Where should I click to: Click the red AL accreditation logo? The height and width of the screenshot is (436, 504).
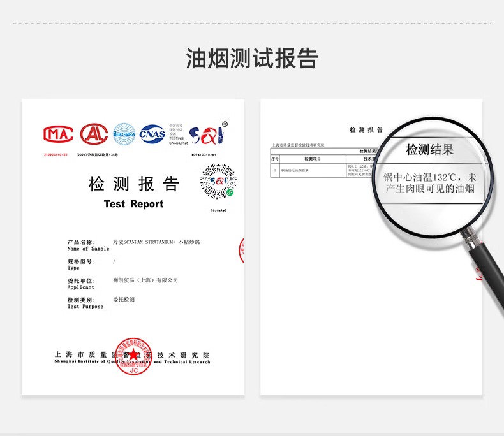[93, 134]
